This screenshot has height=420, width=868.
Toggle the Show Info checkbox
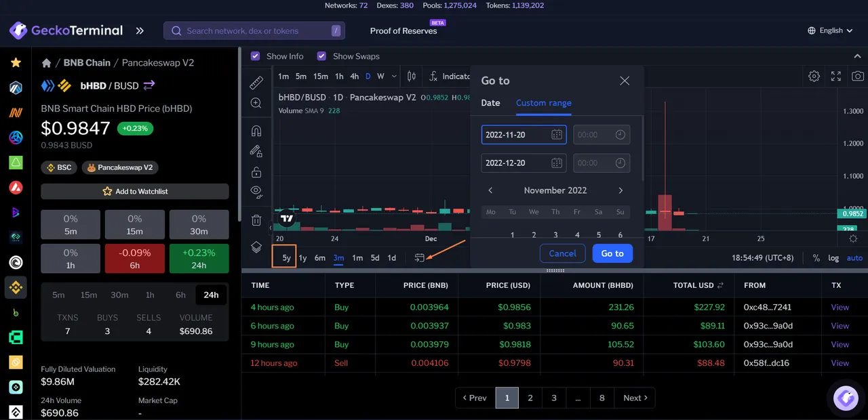pos(255,56)
